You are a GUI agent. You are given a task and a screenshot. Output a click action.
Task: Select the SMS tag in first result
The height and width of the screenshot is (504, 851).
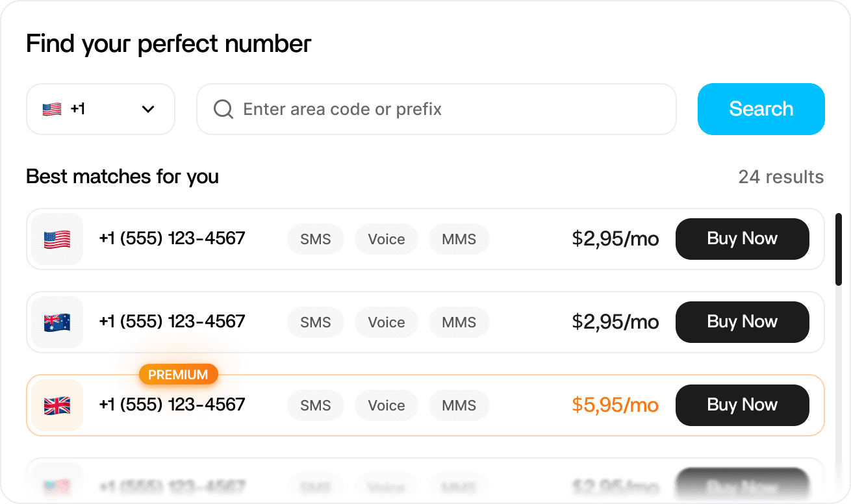click(x=316, y=239)
